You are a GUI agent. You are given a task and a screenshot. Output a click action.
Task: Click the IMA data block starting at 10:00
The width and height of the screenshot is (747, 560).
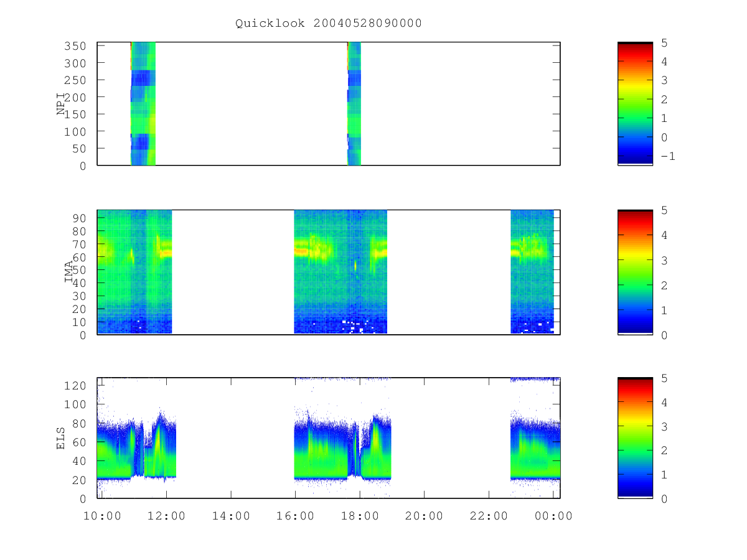[134, 272]
